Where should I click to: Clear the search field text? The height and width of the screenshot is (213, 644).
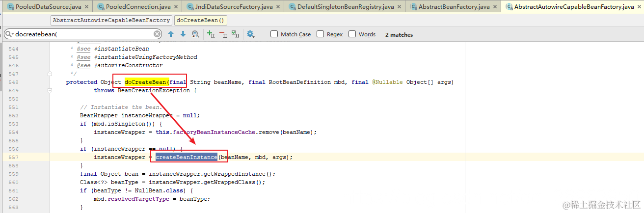(x=157, y=34)
